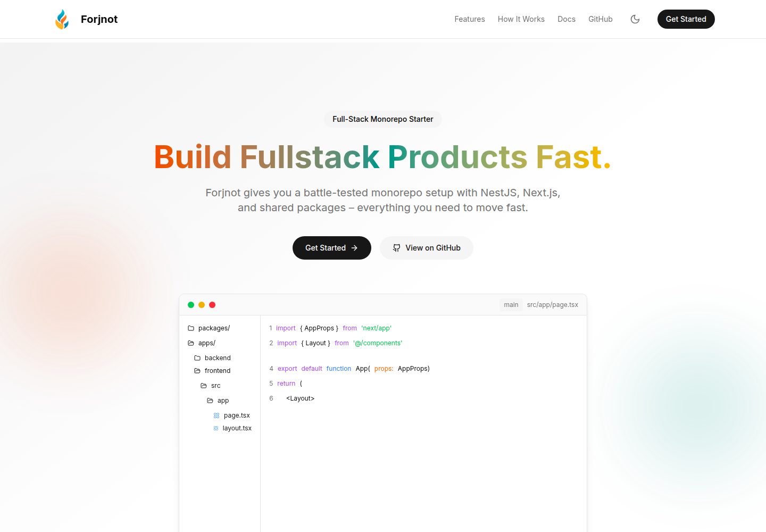Expand the backend folder row
Viewport: 766px width, 532px height.
point(223,358)
